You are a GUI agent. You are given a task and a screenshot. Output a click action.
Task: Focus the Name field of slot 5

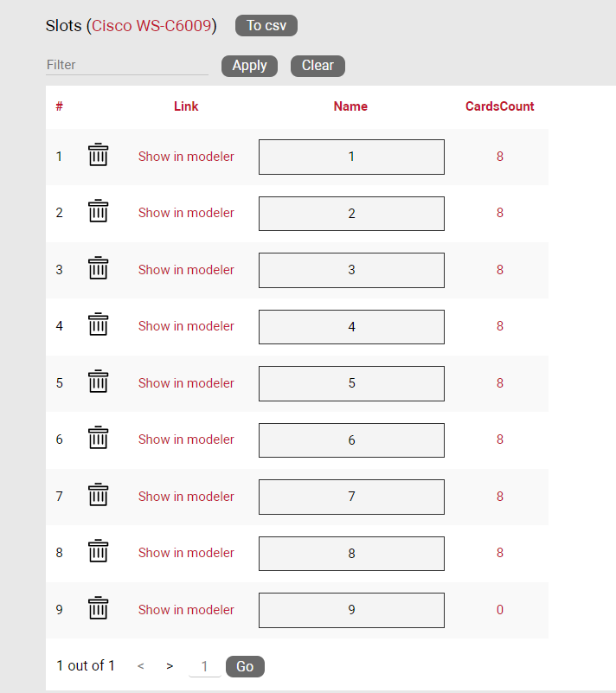coord(351,383)
